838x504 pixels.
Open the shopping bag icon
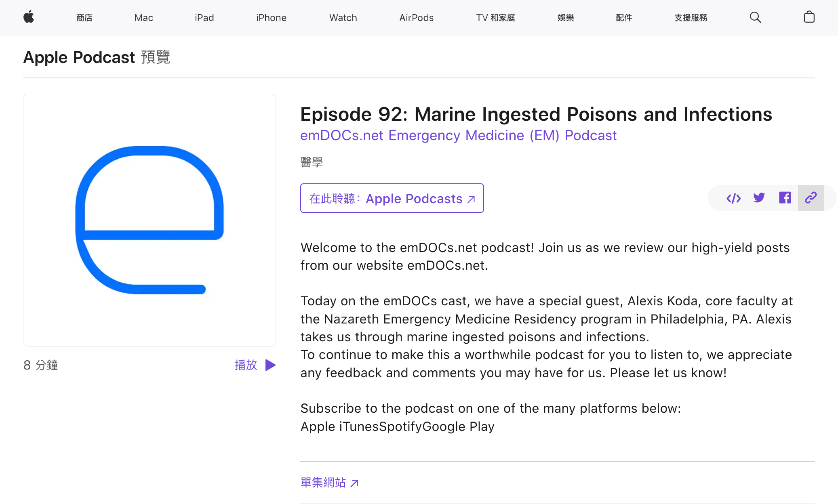tap(809, 17)
